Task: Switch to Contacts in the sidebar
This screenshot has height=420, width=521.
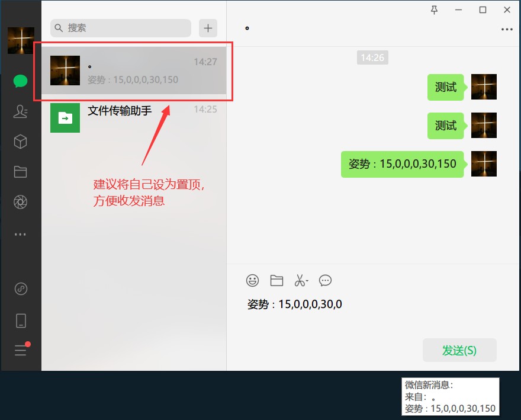Action: 20,111
